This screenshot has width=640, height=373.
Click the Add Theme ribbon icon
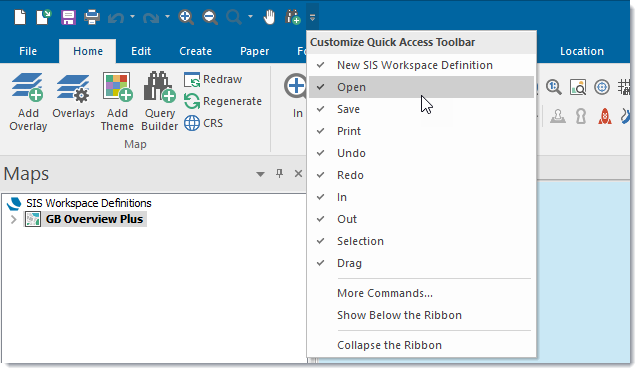pos(118,87)
